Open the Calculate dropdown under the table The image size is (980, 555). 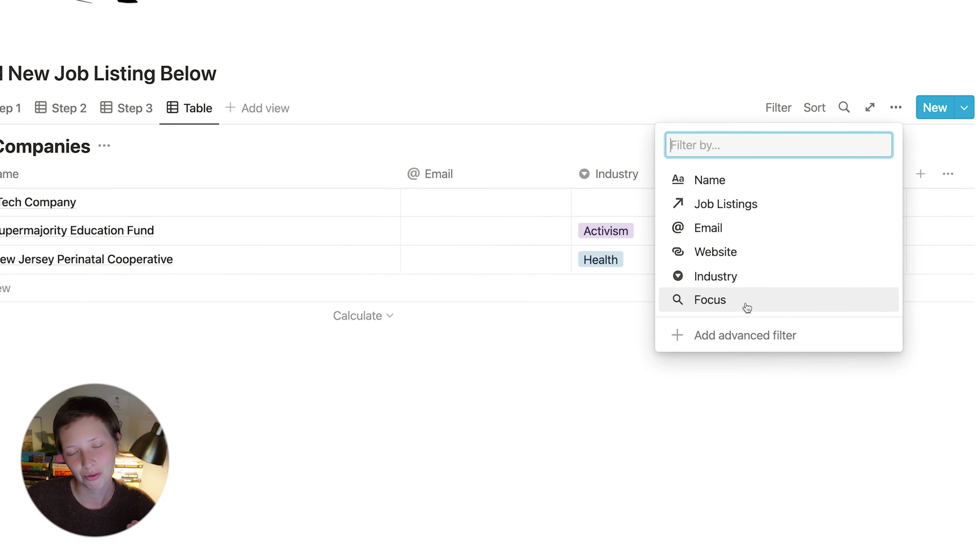(363, 316)
